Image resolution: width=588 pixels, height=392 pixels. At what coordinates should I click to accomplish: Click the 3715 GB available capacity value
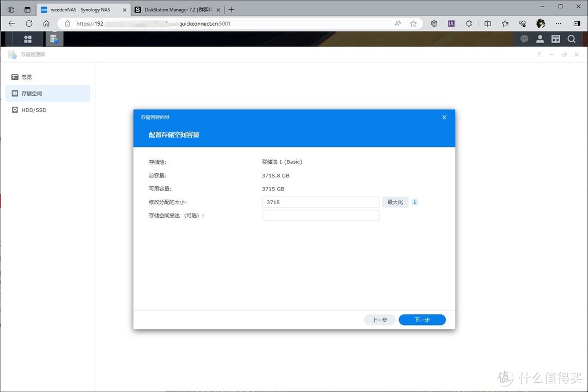(x=273, y=189)
